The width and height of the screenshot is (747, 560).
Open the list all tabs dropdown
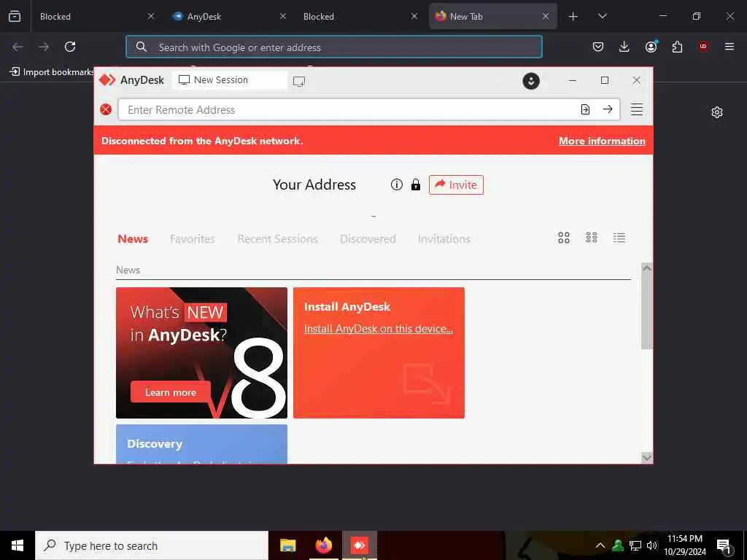(602, 16)
